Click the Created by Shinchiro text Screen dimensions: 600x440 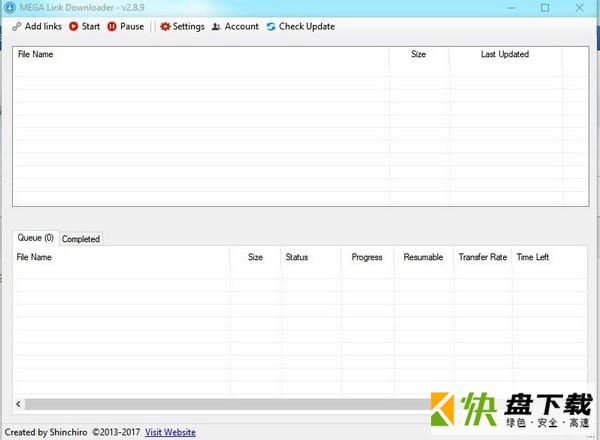click(46, 432)
